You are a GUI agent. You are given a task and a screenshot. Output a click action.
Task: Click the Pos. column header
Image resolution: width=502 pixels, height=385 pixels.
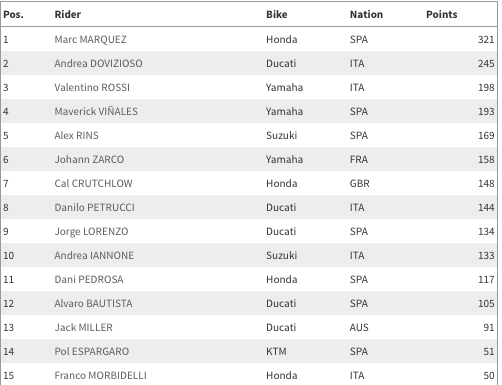tap(13, 14)
